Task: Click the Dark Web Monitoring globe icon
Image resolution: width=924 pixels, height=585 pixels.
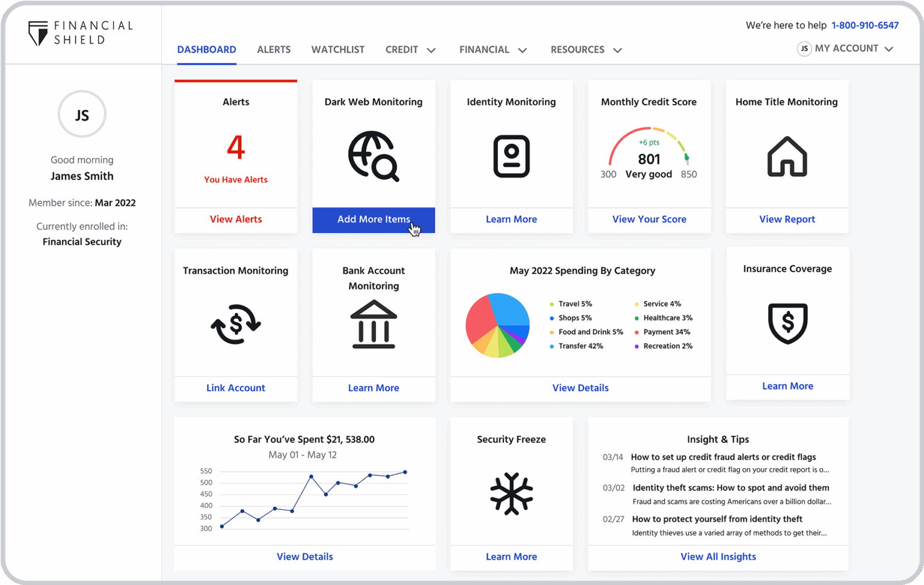Action: click(373, 156)
